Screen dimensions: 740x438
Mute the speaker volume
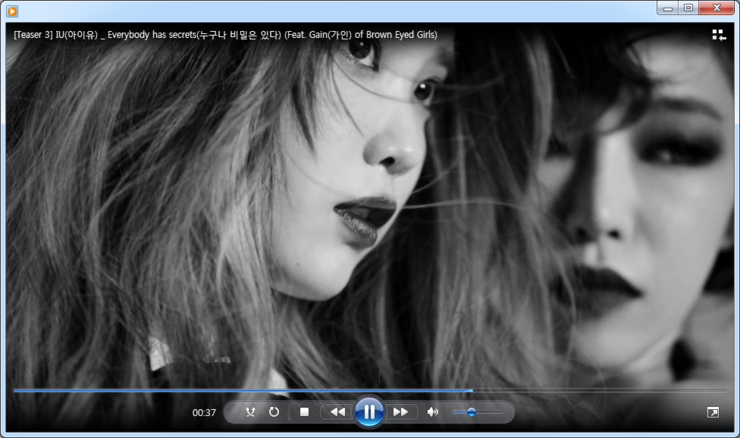tap(432, 412)
